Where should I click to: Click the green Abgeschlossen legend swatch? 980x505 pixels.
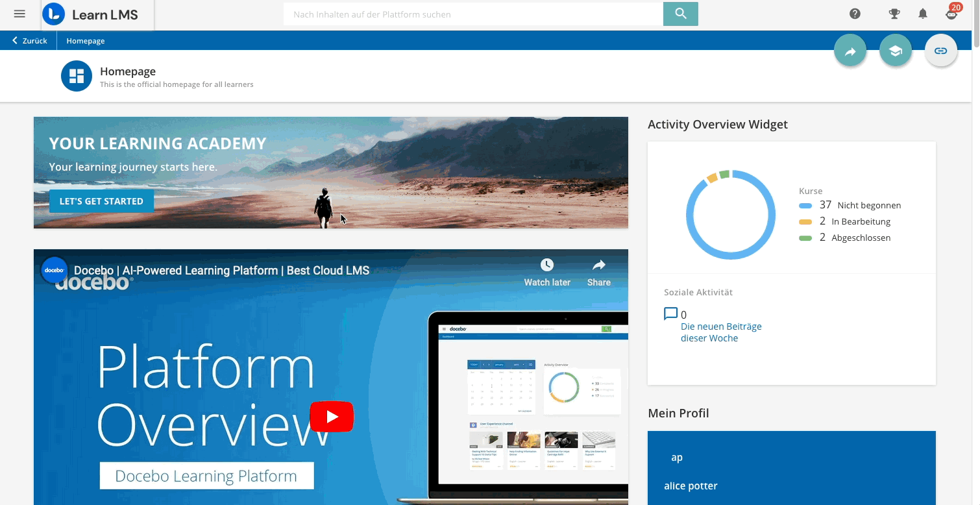tap(805, 238)
